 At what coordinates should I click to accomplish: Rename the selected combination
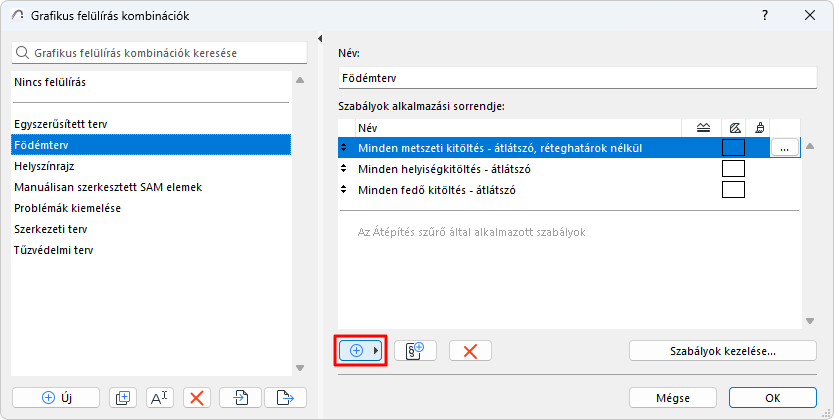[x=160, y=398]
